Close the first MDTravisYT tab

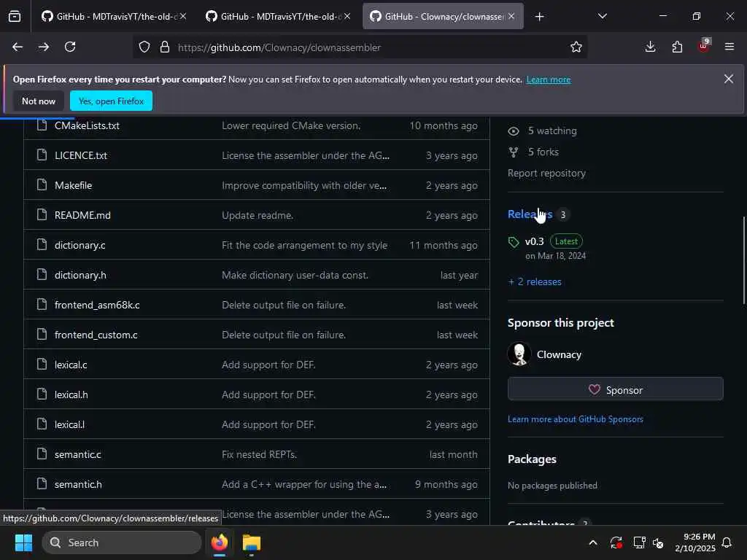(183, 16)
